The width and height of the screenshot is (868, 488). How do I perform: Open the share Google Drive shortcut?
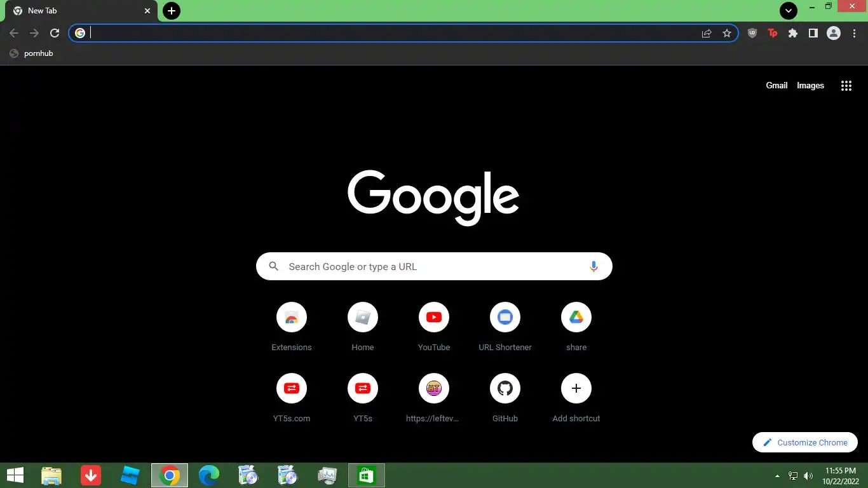click(x=576, y=327)
